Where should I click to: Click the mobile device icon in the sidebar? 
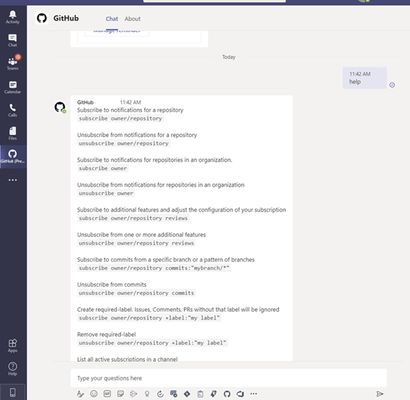pos(13,392)
